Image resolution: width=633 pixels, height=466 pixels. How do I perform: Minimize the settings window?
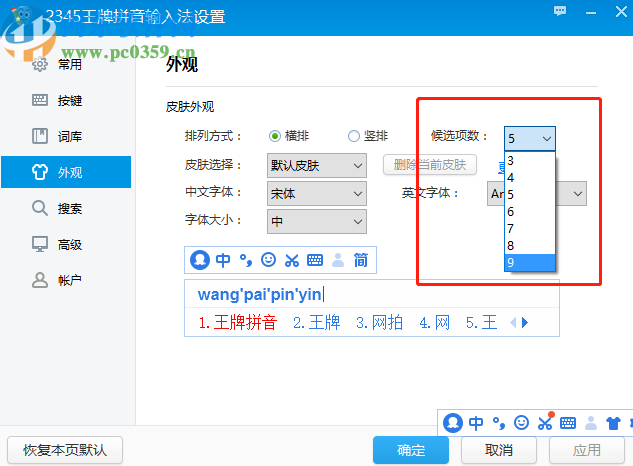tap(591, 13)
